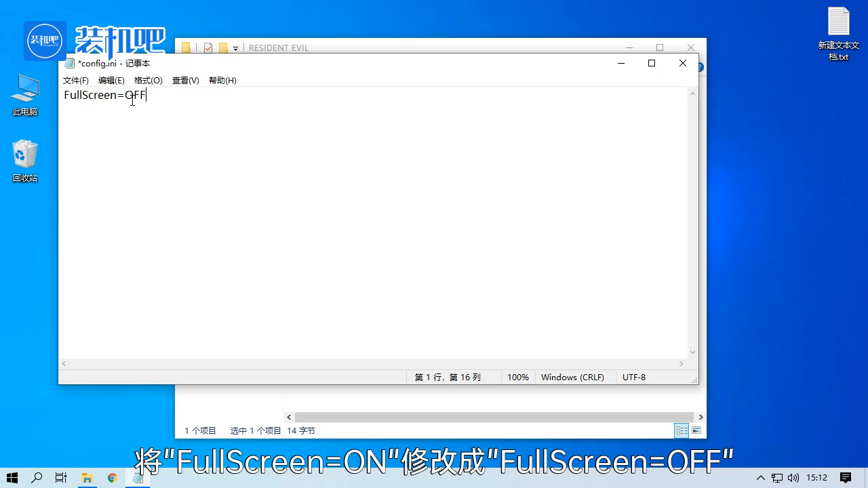Switch Explorer to details view layout
868x488 pixels.
[x=682, y=431]
